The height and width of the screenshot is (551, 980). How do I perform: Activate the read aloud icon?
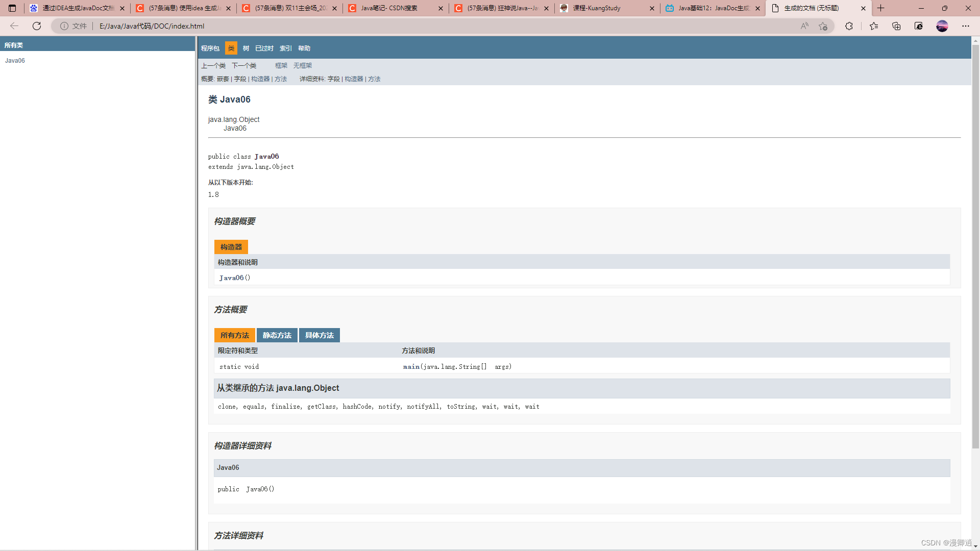(804, 26)
